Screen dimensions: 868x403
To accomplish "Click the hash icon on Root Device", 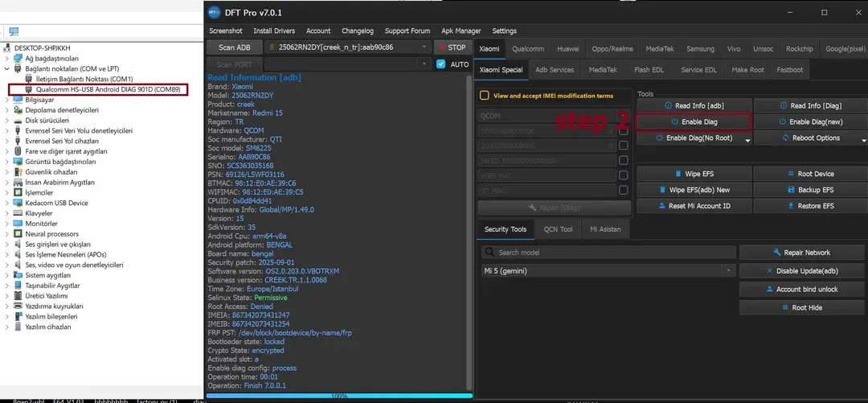I will coord(791,174).
